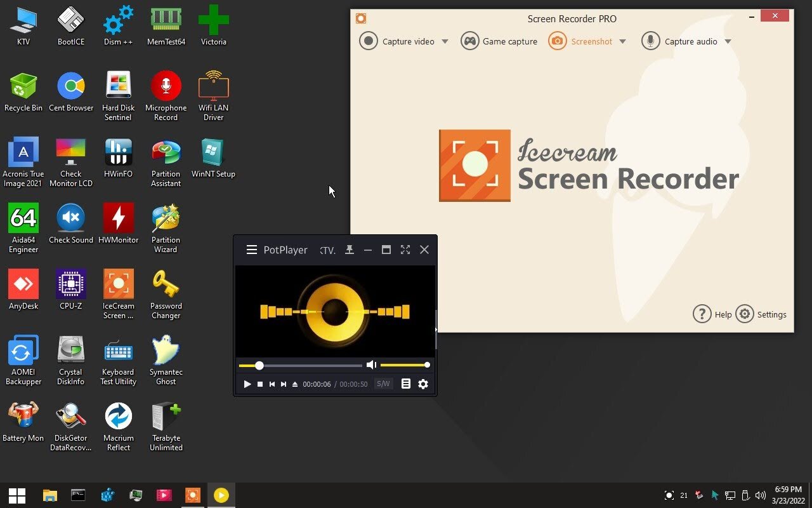Choose Capture audio mode

679,41
